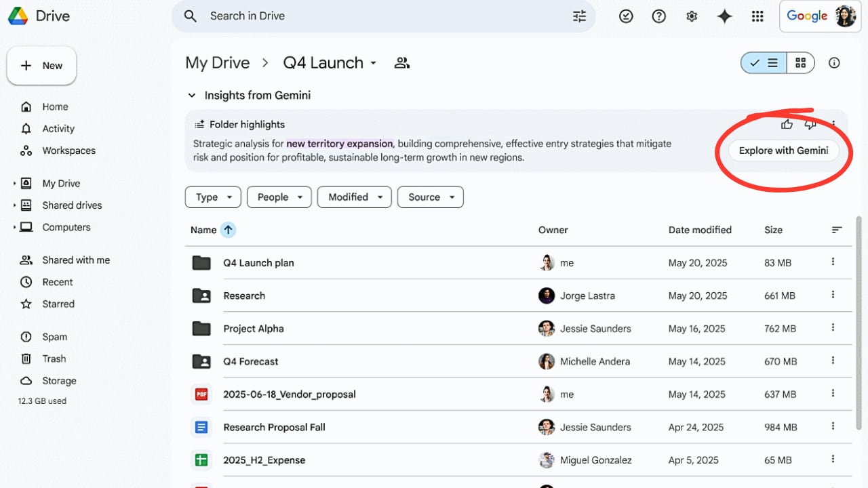Viewport: 868px width, 488px height.
Task: Click the Help question mark icon
Action: pyautogui.click(x=658, y=16)
